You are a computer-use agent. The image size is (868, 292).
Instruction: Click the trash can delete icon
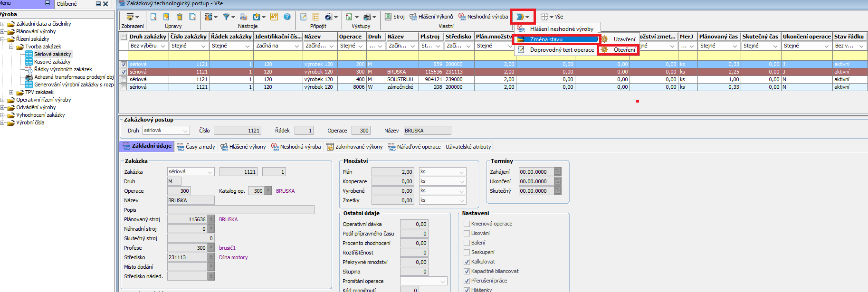180,17
